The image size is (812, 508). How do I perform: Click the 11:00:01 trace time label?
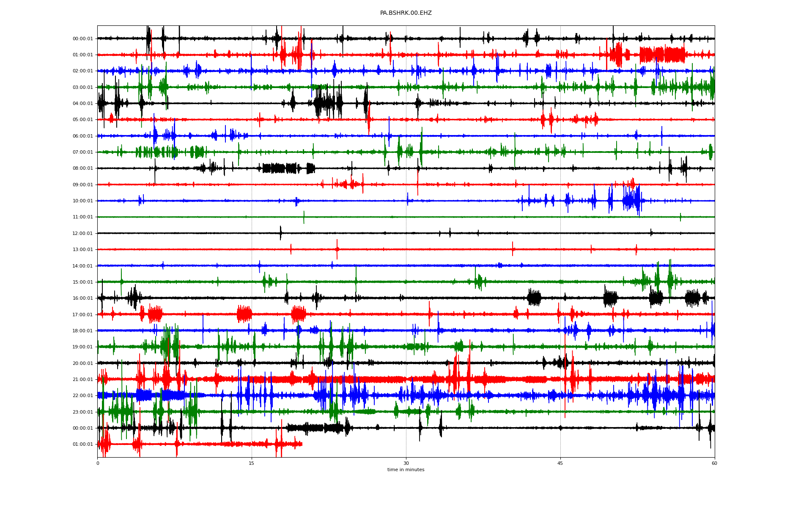(x=82, y=217)
